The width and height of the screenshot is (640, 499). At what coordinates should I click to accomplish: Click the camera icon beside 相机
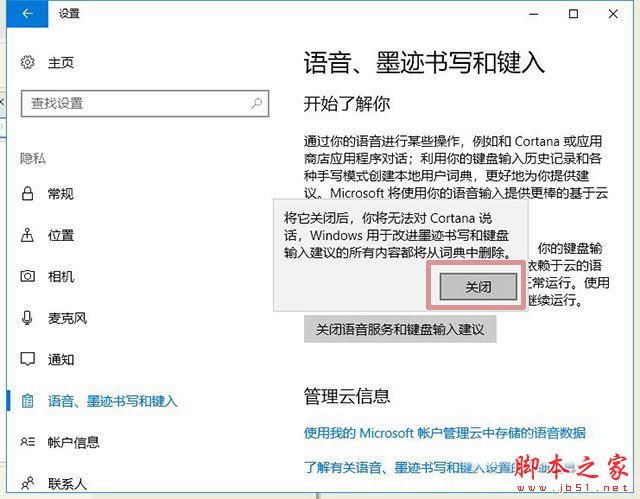pos(27,276)
